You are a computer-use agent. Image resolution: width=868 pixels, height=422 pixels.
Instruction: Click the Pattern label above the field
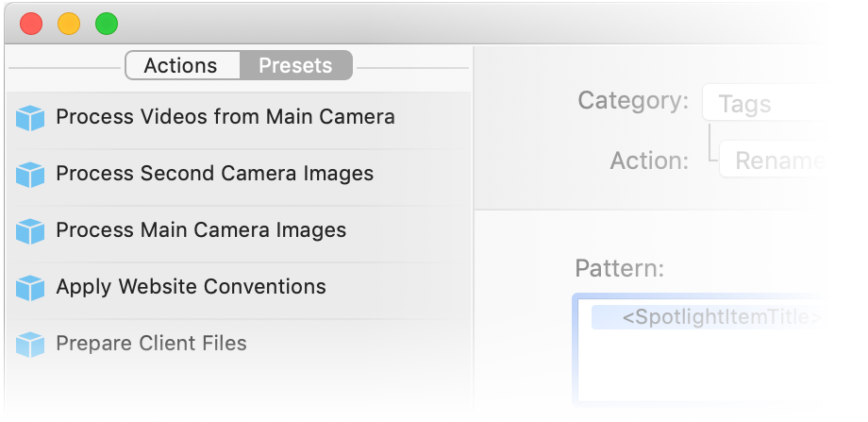coord(619,269)
